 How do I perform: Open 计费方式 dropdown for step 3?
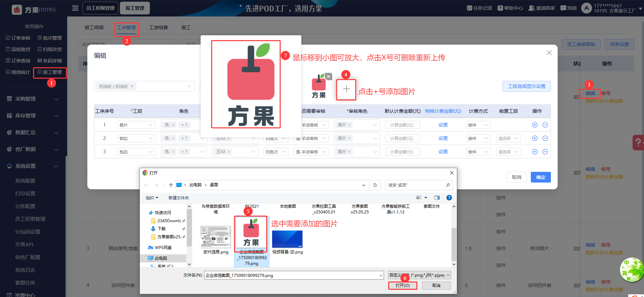pyautogui.click(x=478, y=152)
